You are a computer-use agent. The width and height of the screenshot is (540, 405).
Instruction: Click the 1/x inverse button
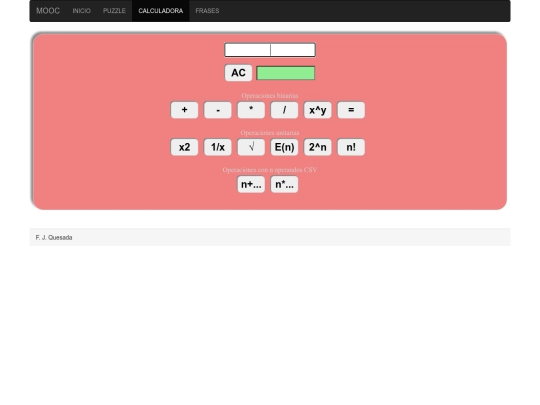point(218,147)
